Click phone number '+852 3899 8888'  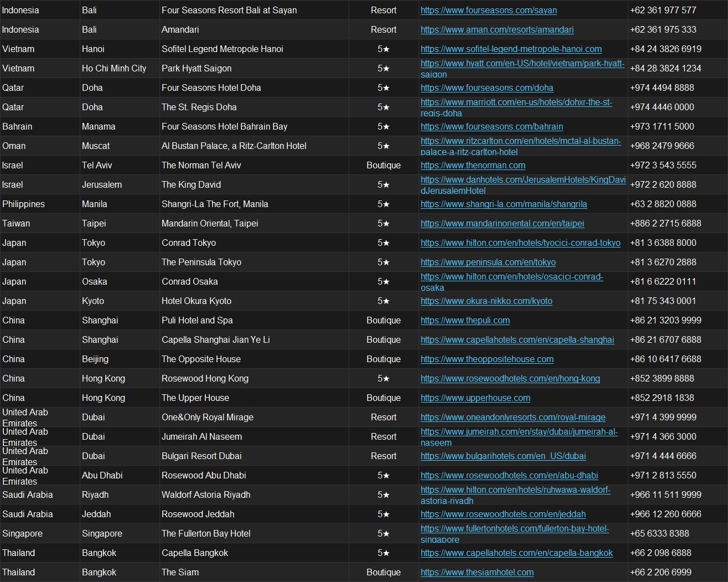pyautogui.click(x=662, y=379)
